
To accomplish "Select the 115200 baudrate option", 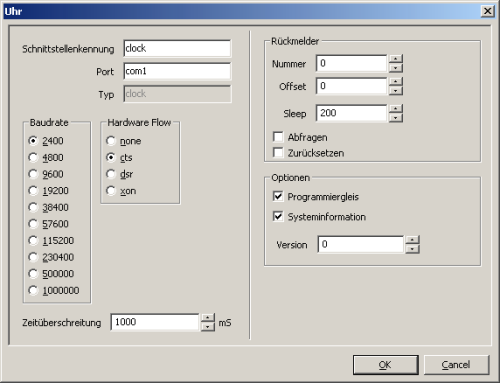I will click(51, 240).
